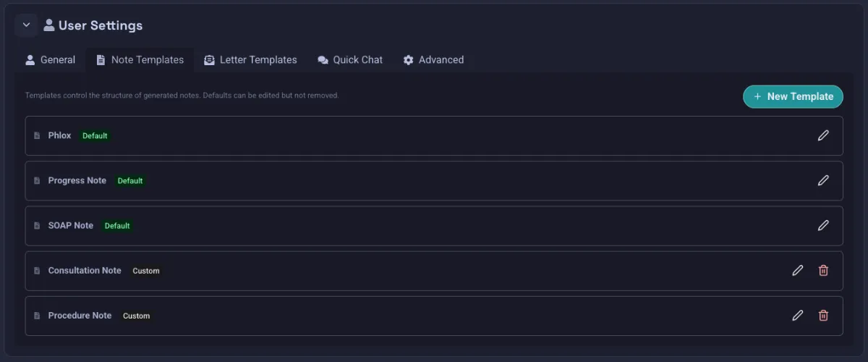
Task: Click the Progress Note template name
Action: [x=77, y=180]
